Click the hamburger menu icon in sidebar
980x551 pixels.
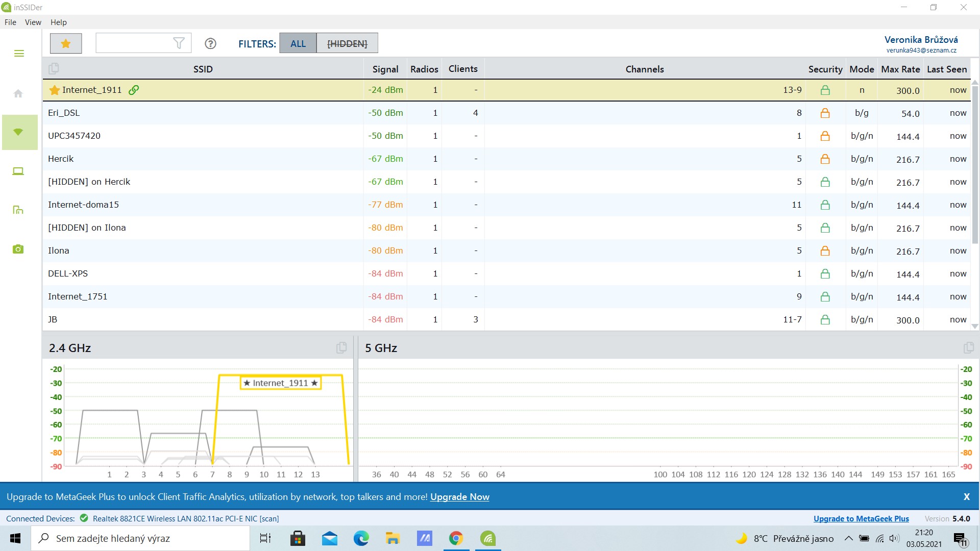pos(19,54)
